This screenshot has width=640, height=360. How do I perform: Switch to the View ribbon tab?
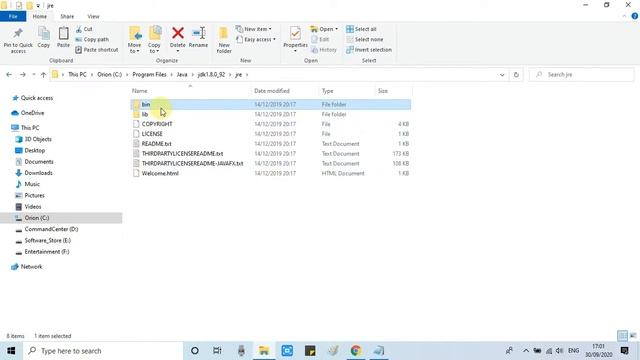tap(93, 16)
